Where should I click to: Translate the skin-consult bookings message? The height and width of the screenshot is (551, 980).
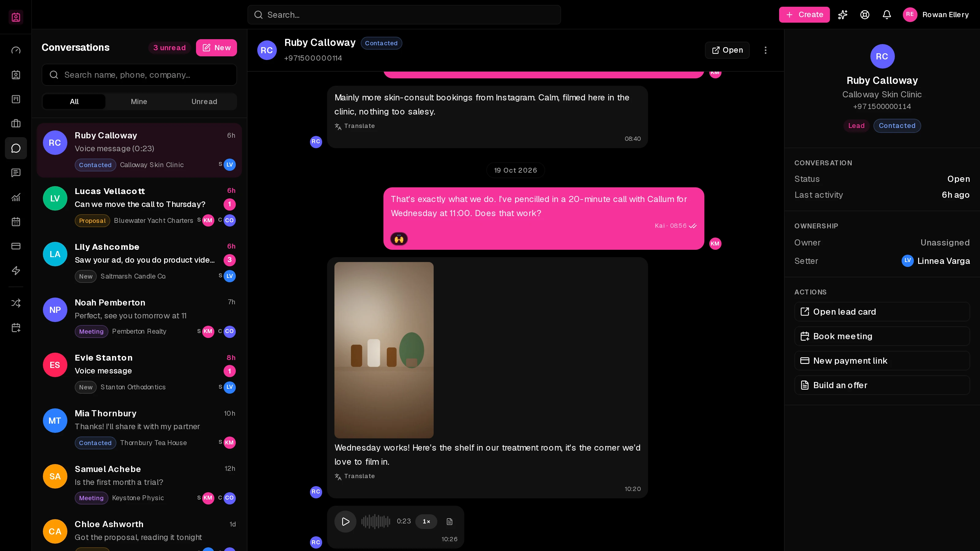click(355, 126)
